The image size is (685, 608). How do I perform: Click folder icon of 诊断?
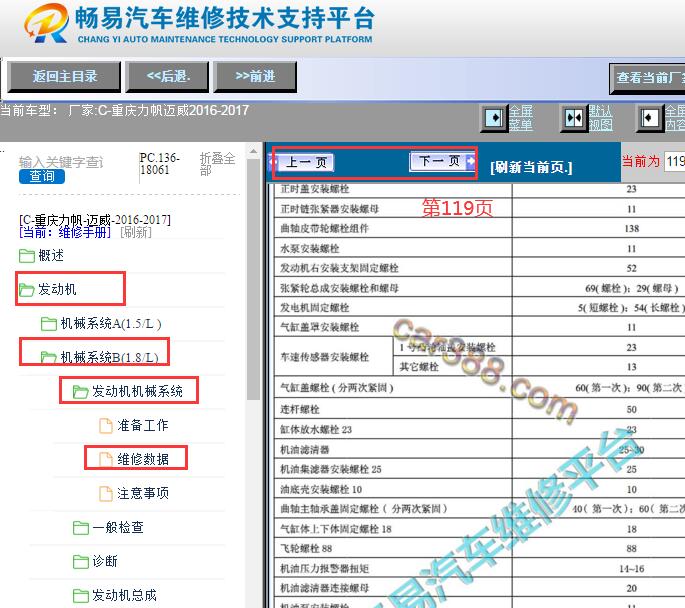tap(80, 562)
